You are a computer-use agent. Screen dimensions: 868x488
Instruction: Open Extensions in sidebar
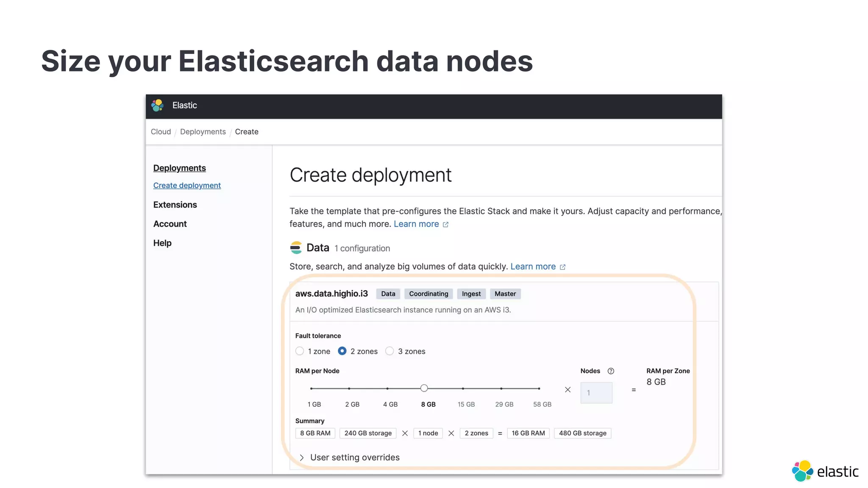pyautogui.click(x=175, y=205)
